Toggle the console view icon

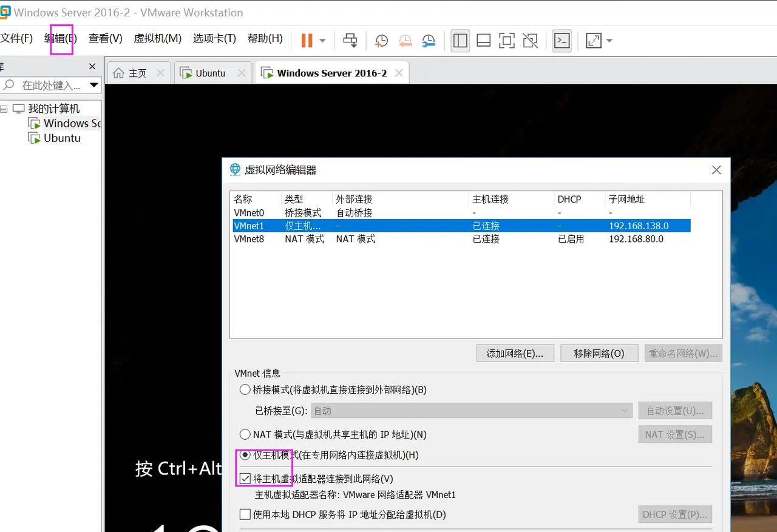coord(562,41)
